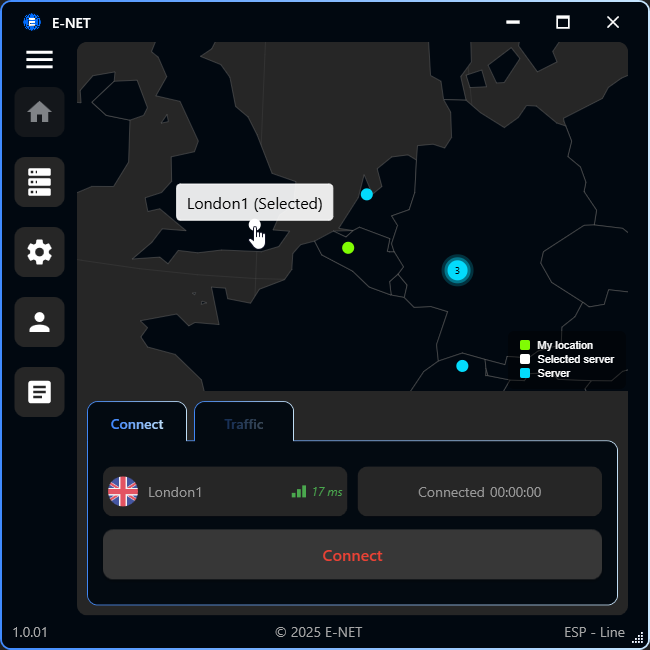Screen dimensions: 650x650
Task: Click the UK flag icon
Action: pos(123,492)
